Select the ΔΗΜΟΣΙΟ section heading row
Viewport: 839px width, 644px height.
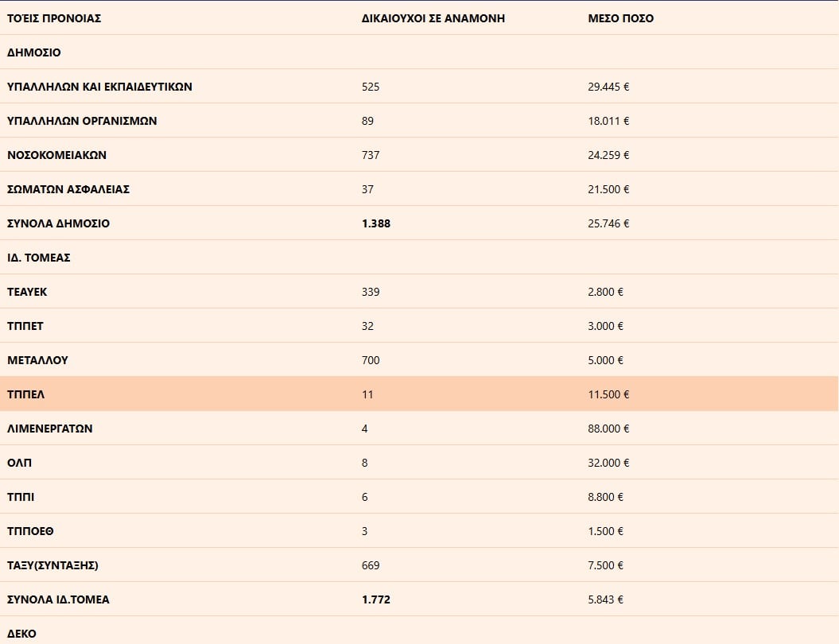(x=34, y=52)
